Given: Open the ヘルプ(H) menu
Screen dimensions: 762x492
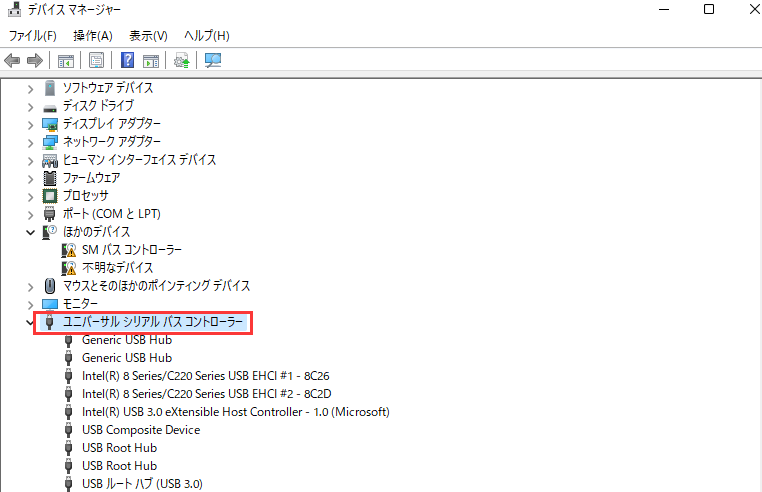Looking at the screenshot, I should click(x=206, y=36).
